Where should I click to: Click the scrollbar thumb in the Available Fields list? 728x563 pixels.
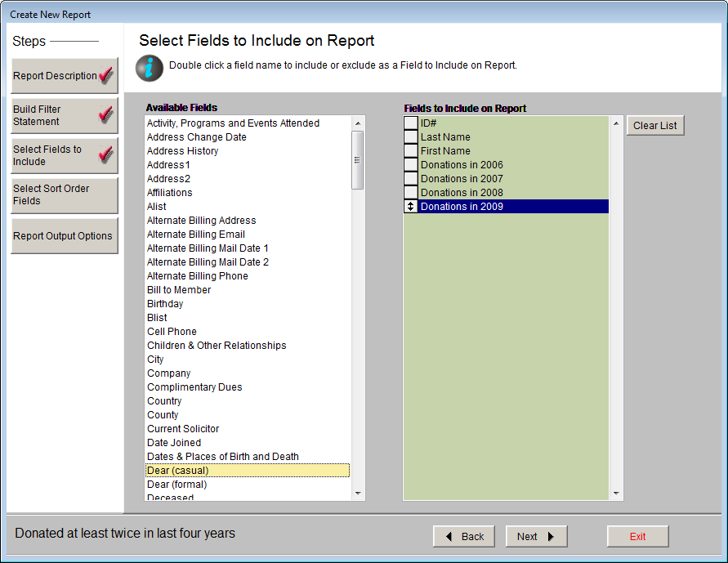[358, 159]
